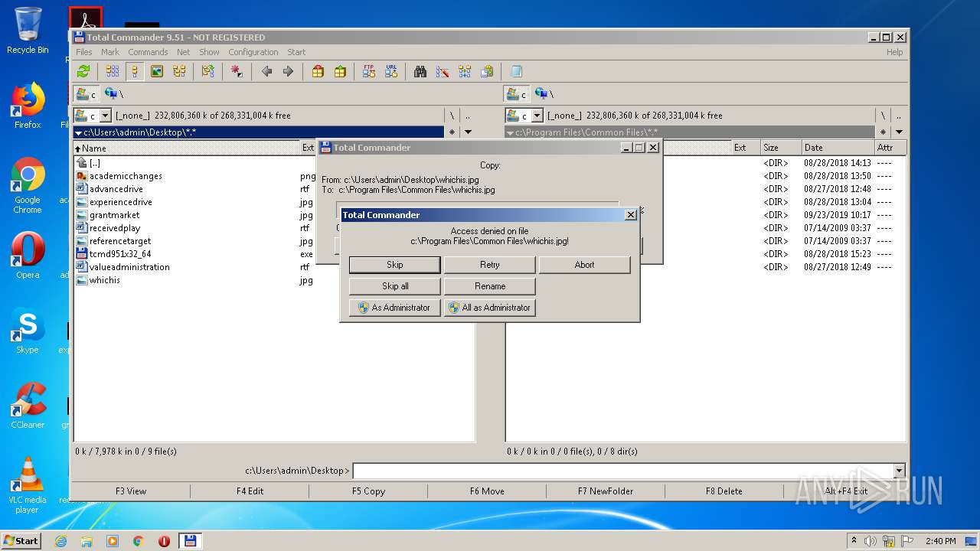Open the Configuration menu
Screen dimensions: 980x551
[253, 52]
